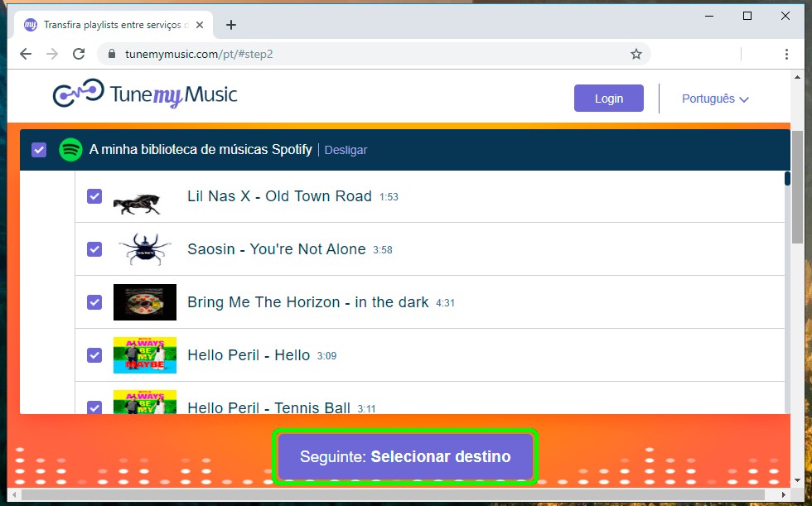Deselect Bring Me The Horizon track

[94, 302]
